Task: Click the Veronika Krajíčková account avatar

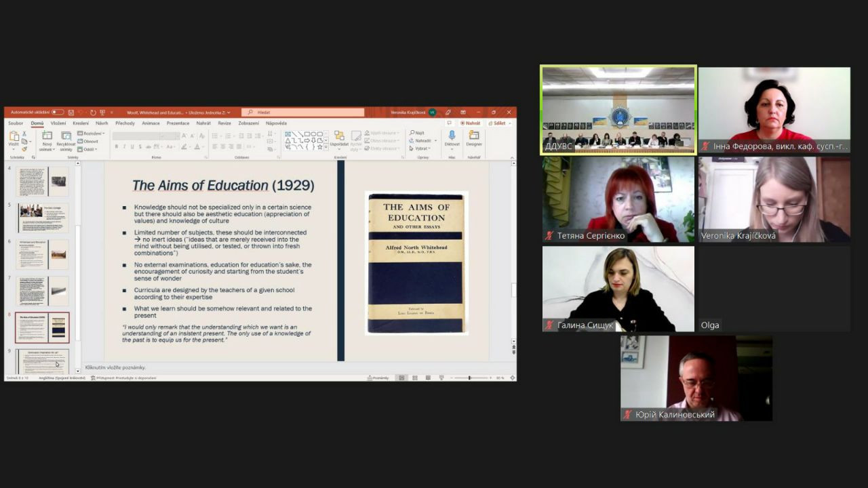Action: (x=432, y=113)
